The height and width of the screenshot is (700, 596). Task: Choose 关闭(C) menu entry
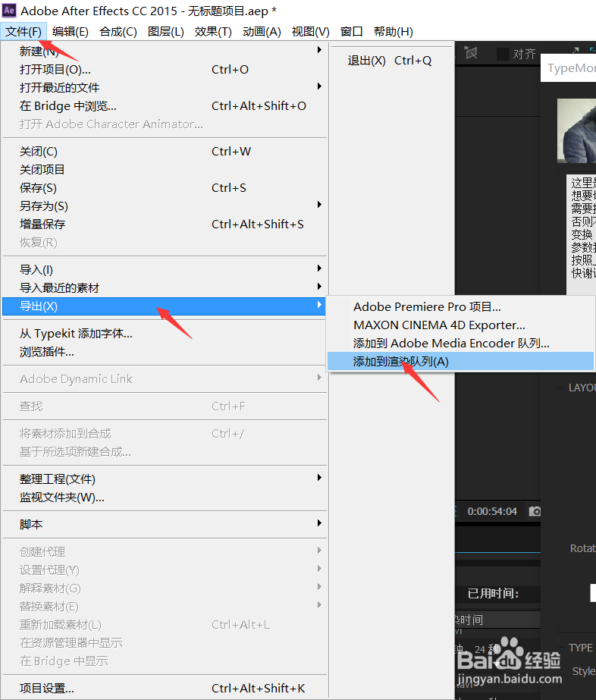click(x=165, y=152)
